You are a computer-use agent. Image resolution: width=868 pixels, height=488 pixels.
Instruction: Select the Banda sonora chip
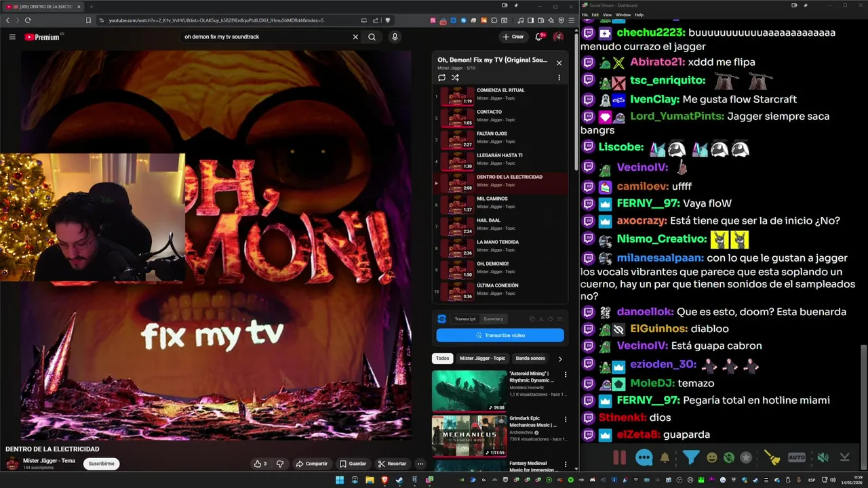(530, 358)
